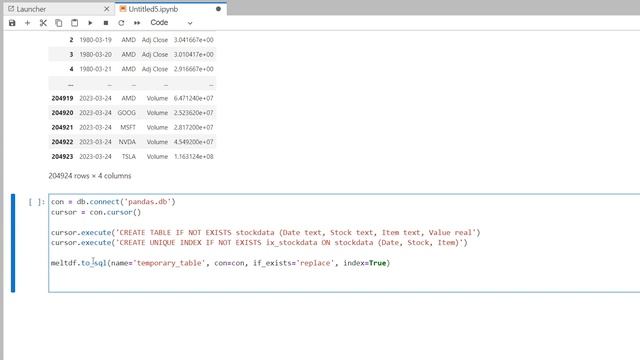Click unsaved indicator dot on Untitled5.ipynb tab
The height and width of the screenshot is (360, 640).
(218, 9)
